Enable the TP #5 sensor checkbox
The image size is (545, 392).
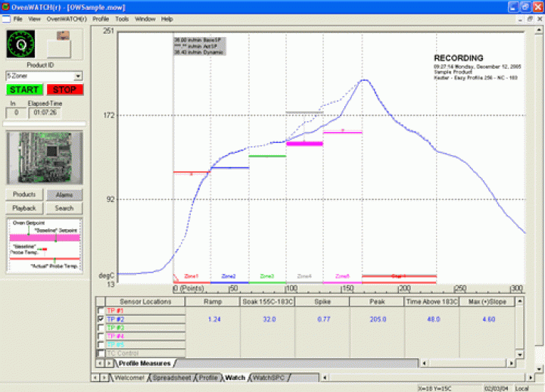[x=101, y=344]
